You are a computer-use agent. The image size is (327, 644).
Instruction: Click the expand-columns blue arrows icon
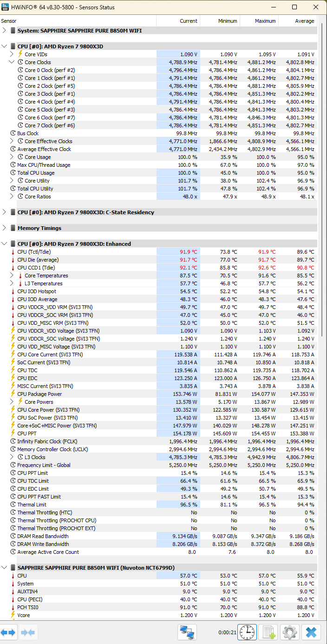[8, 632]
